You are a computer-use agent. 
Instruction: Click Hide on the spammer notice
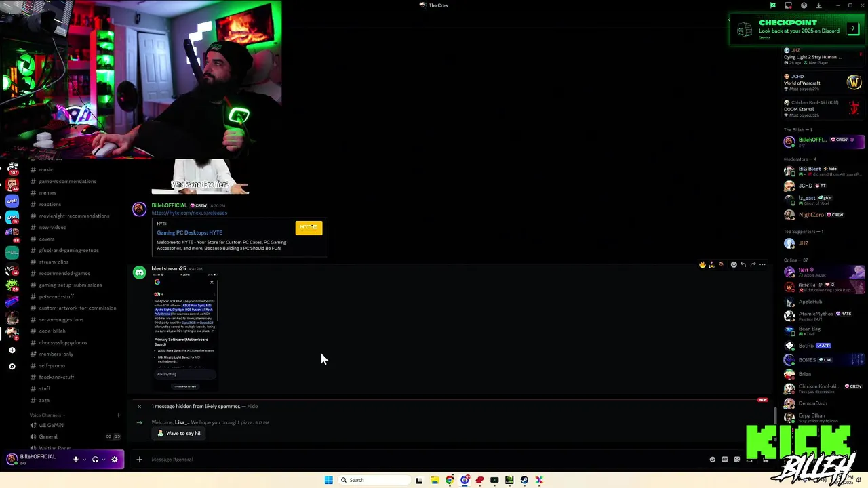[x=252, y=406]
